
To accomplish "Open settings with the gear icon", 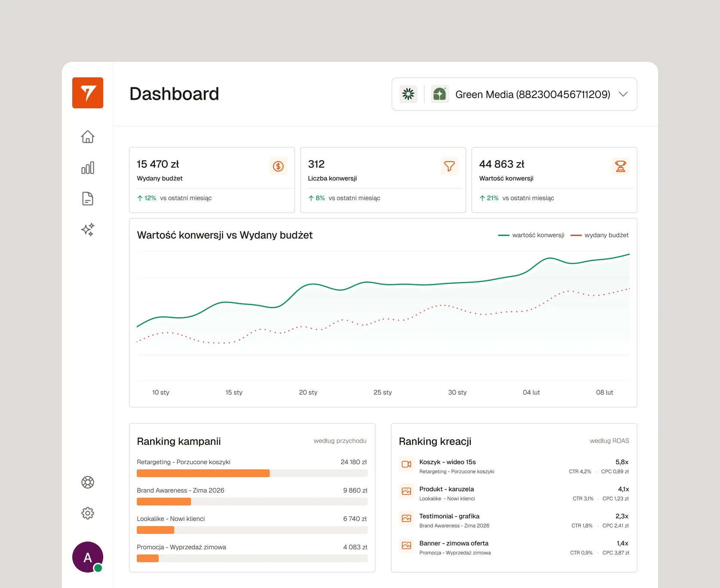I will [x=88, y=513].
